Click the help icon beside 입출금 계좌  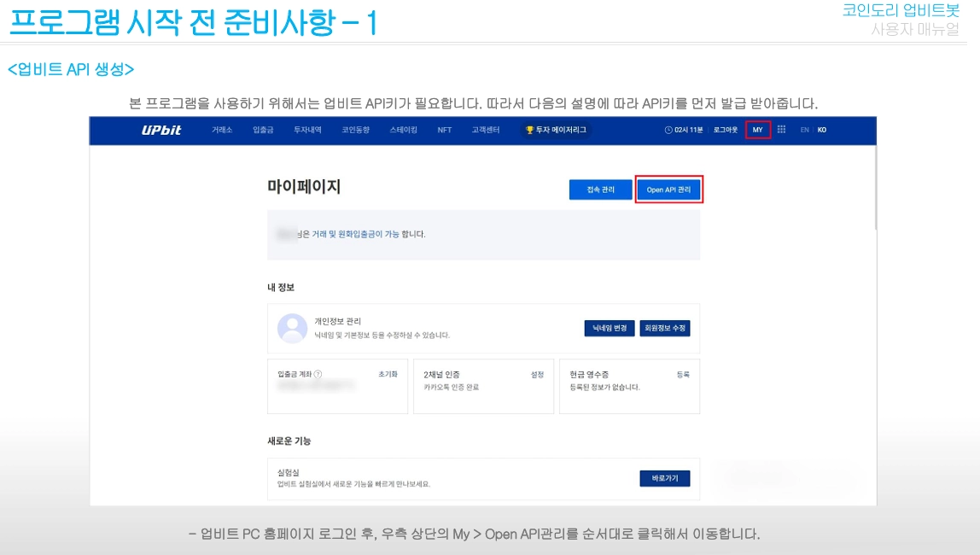tap(318, 374)
